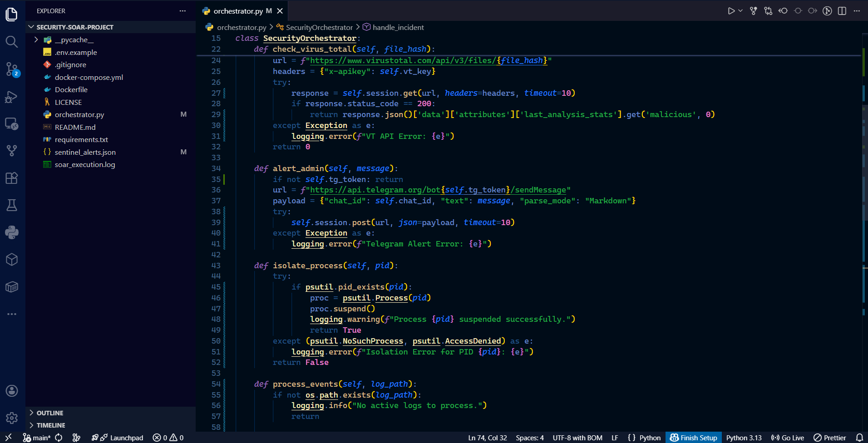Toggle split editor layout
This screenshot has width=868, height=443.
coord(842,11)
